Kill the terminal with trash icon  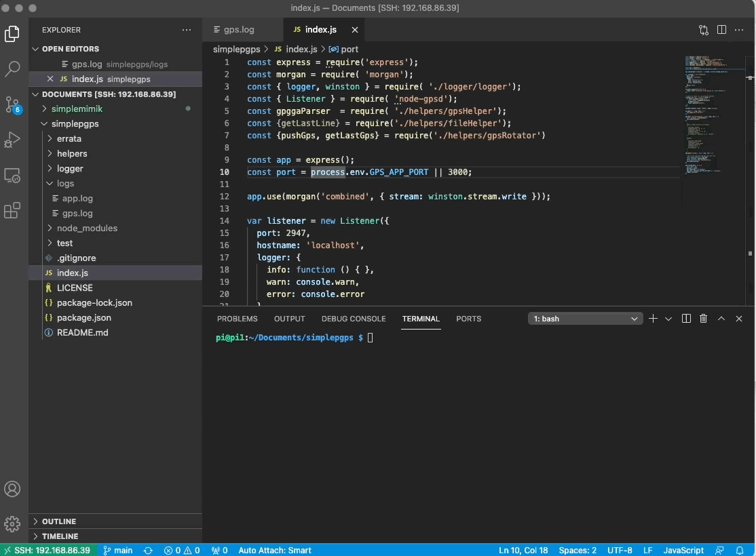click(703, 319)
